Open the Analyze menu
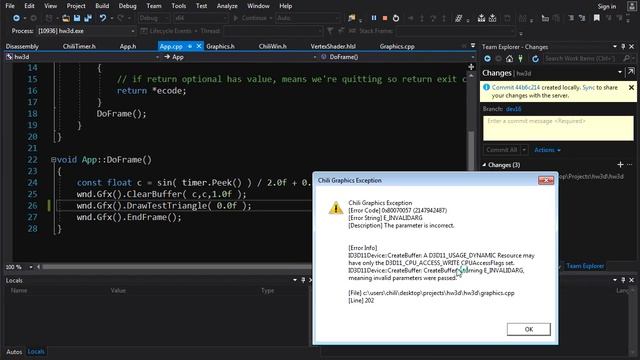Screen dimensions: 640x360 (227, 6)
